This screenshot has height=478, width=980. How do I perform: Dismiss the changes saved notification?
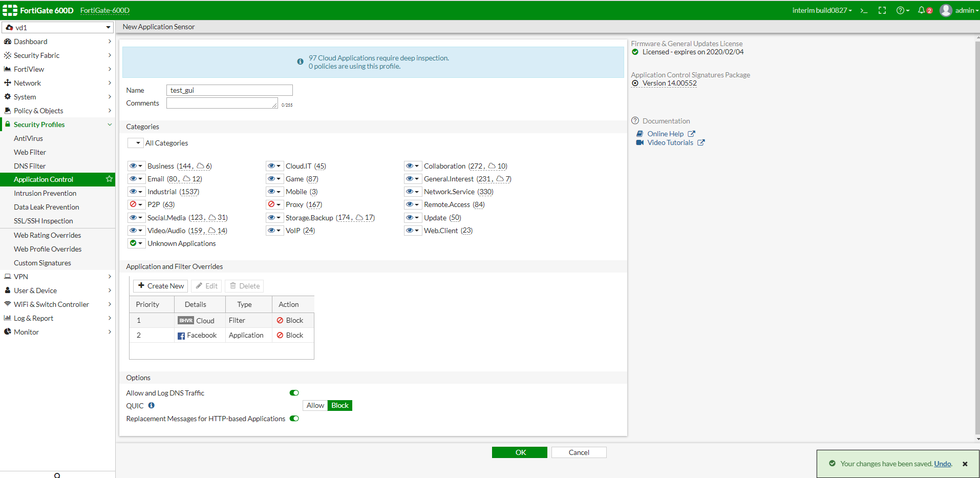965,464
